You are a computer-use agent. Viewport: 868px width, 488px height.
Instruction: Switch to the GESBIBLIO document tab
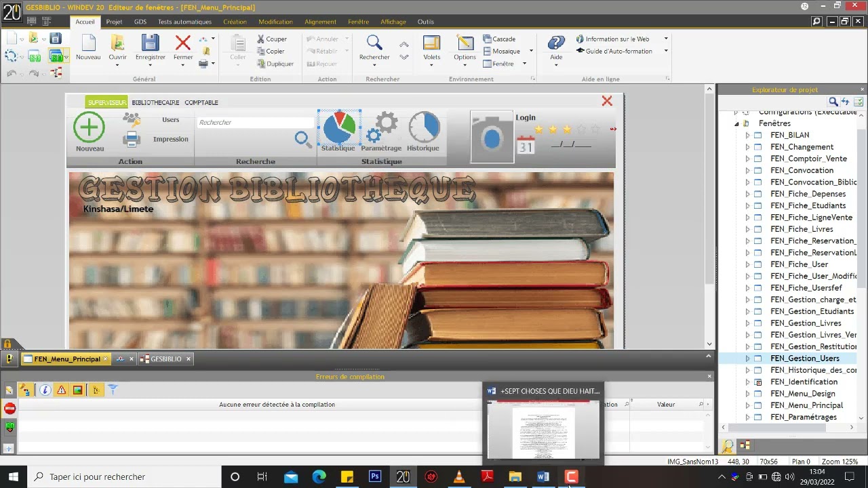click(x=166, y=359)
